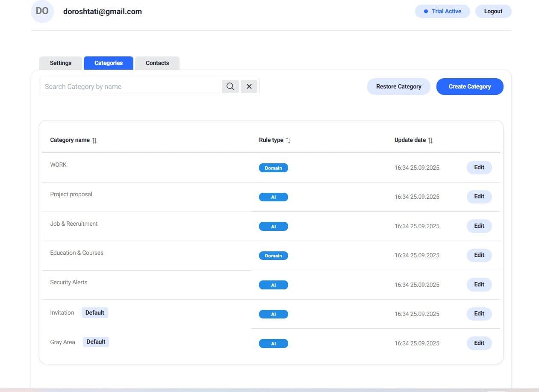539x392 pixels.
Task: Edit the Project proposal category
Action: pyautogui.click(x=479, y=197)
